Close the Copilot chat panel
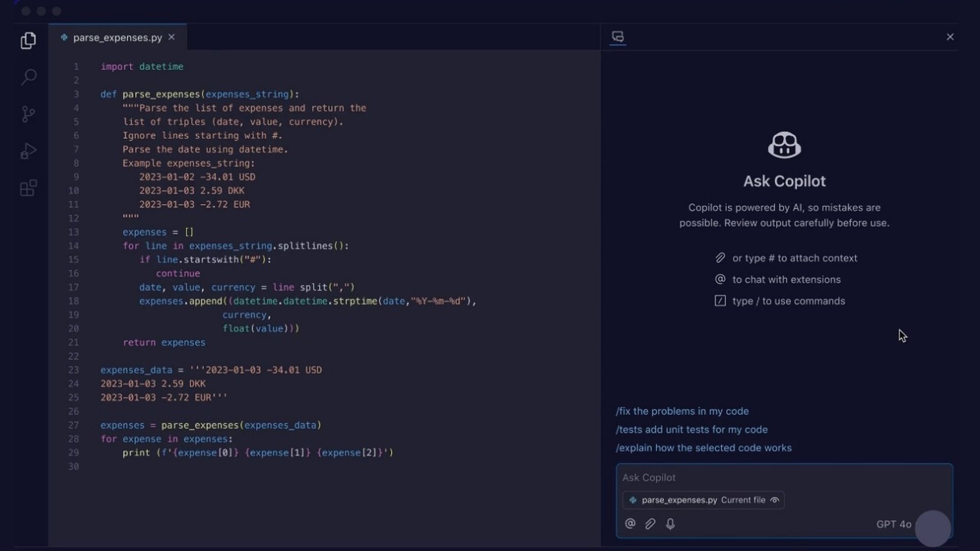Viewport: 980px width, 551px height. [x=950, y=36]
